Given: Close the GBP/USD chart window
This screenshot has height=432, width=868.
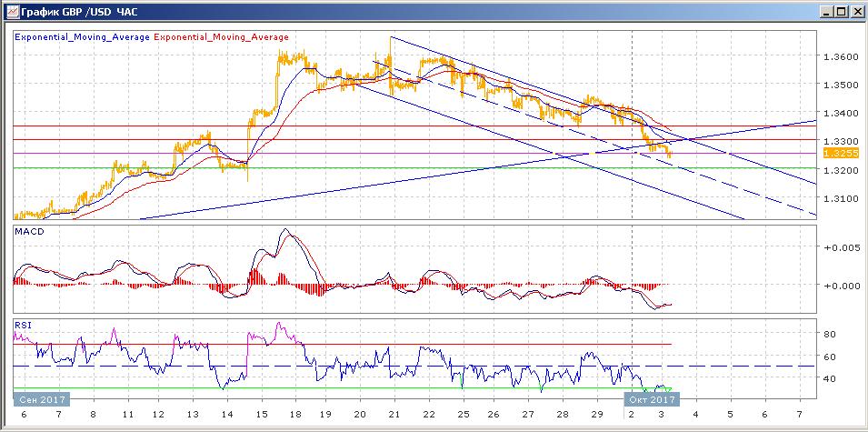Looking at the screenshot, I should 856,12.
